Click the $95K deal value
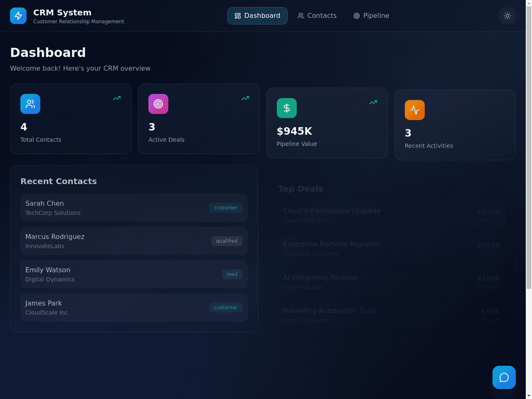Image resolution: width=532 pixels, height=399 pixels. (x=491, y=311)
